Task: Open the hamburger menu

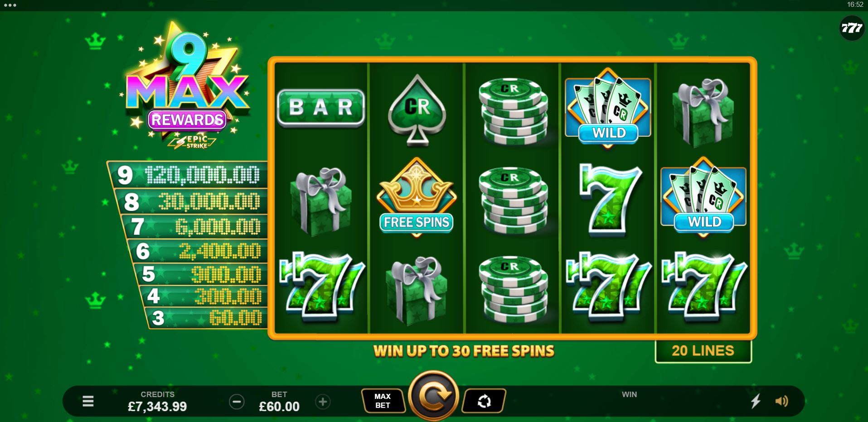Action: coord(88,401)
